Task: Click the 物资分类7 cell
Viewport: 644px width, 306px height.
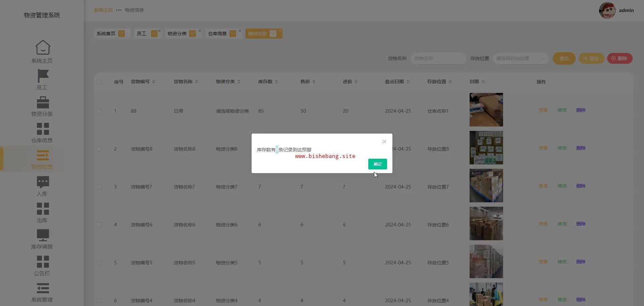Action: (227, 187)
